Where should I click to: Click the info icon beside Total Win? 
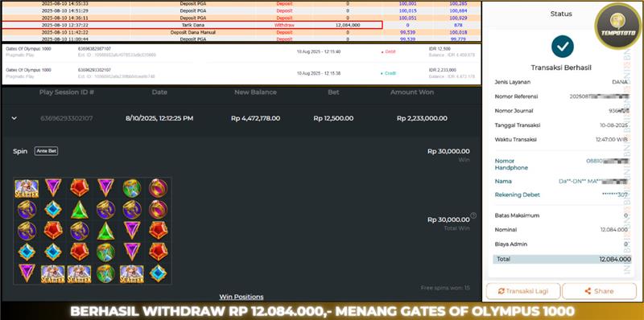[x=473, y=215]
